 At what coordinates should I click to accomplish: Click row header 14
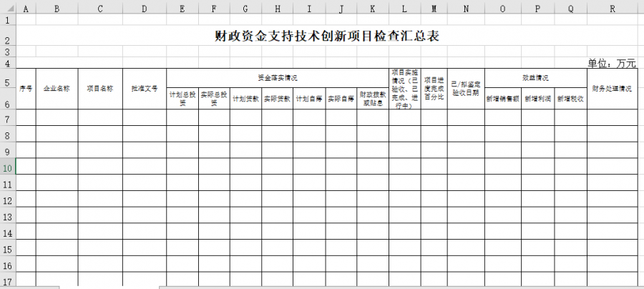click(8, 232)
